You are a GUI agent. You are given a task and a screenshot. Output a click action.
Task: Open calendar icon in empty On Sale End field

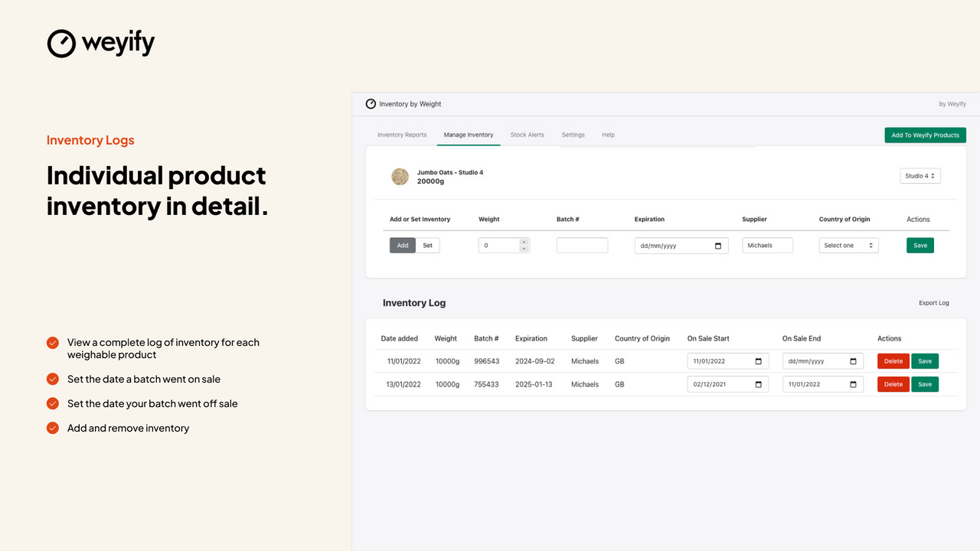pyautogui.click(x=853, y=361)
